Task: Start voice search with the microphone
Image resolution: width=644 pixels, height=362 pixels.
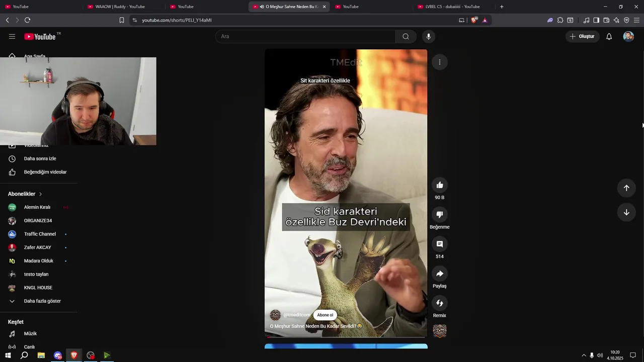Action: [x=429, y=36]
